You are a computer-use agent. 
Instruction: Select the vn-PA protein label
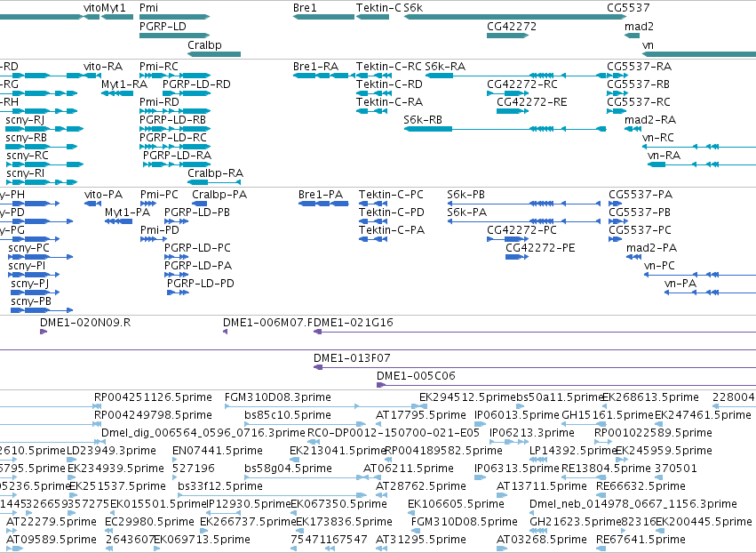point(680,284)
